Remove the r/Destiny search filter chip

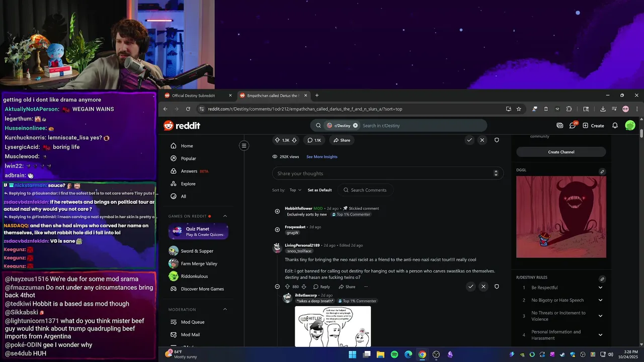[x=355, y=126]
